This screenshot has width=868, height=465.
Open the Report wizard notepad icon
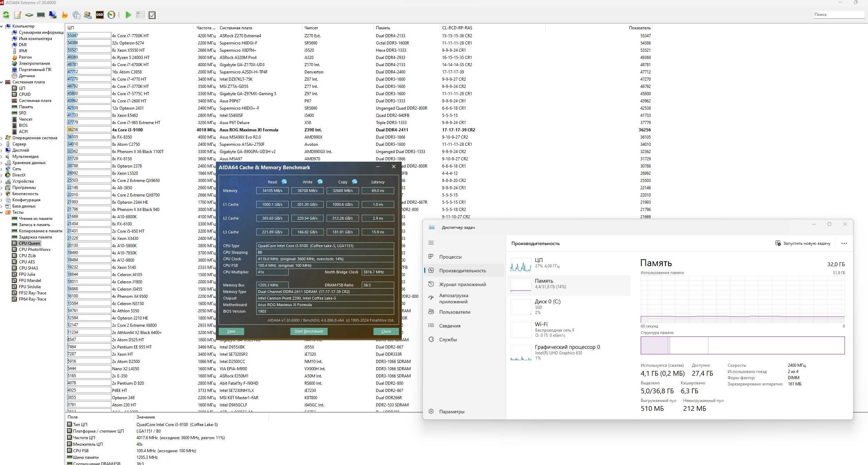18,15
